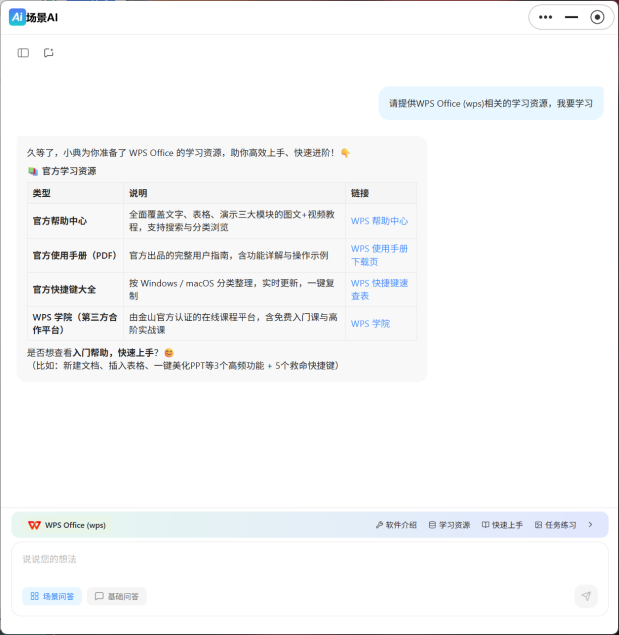Viewport: 619px width, 635px height.
Task: Click the minimize dash in title capsule
Action: (571, 17)
